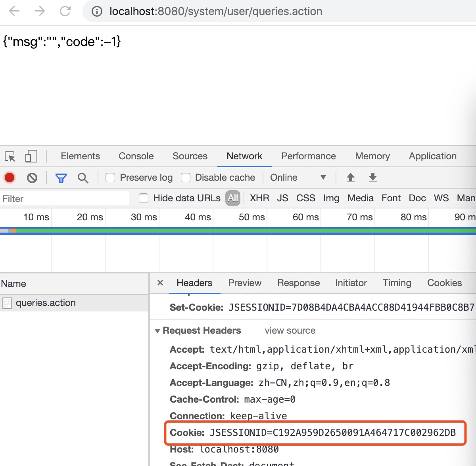Click the Filter text field
This screenshot has height=466, width=476.
(65, 199)
